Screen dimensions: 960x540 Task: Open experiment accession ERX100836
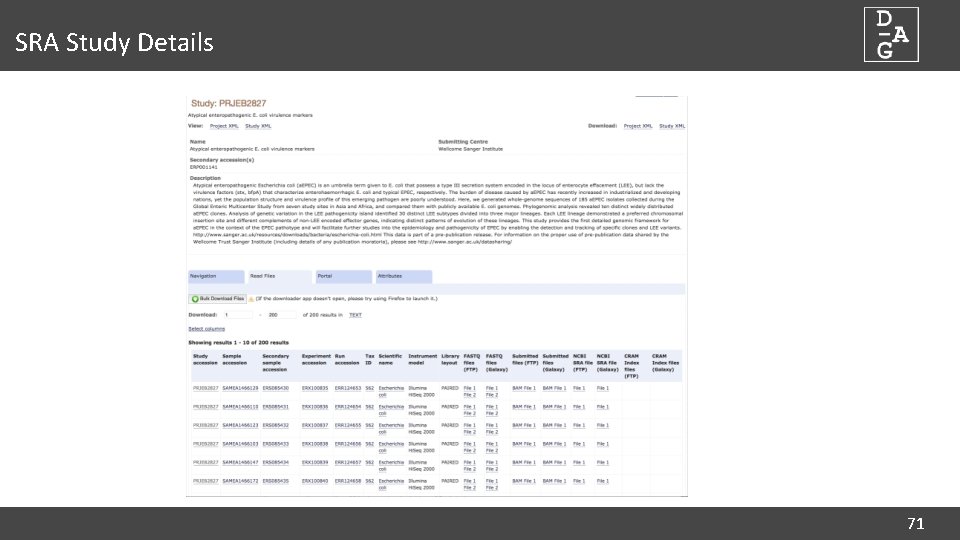(315, 407)
